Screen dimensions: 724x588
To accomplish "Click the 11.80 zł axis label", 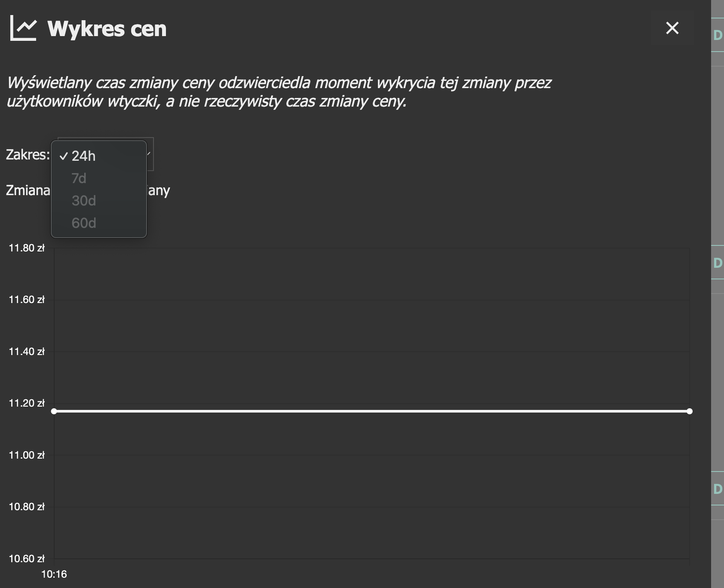I will coord(27,248).
